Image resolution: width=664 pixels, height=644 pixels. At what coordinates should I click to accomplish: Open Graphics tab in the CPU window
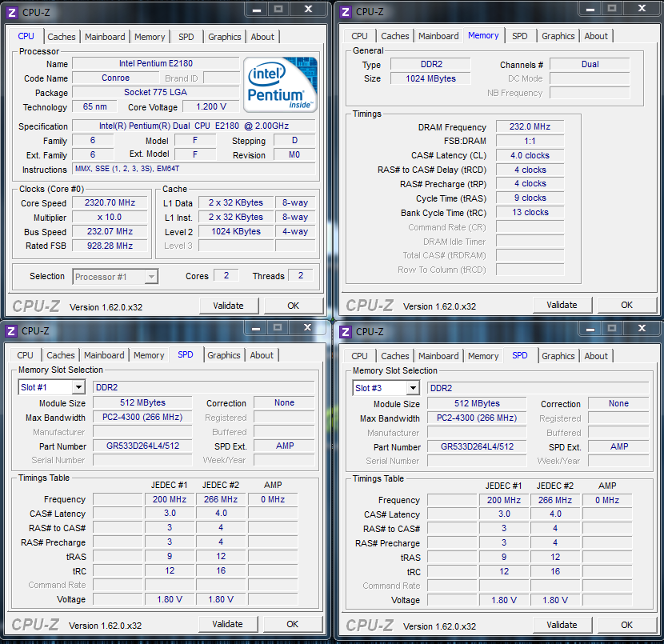(225, 37)
